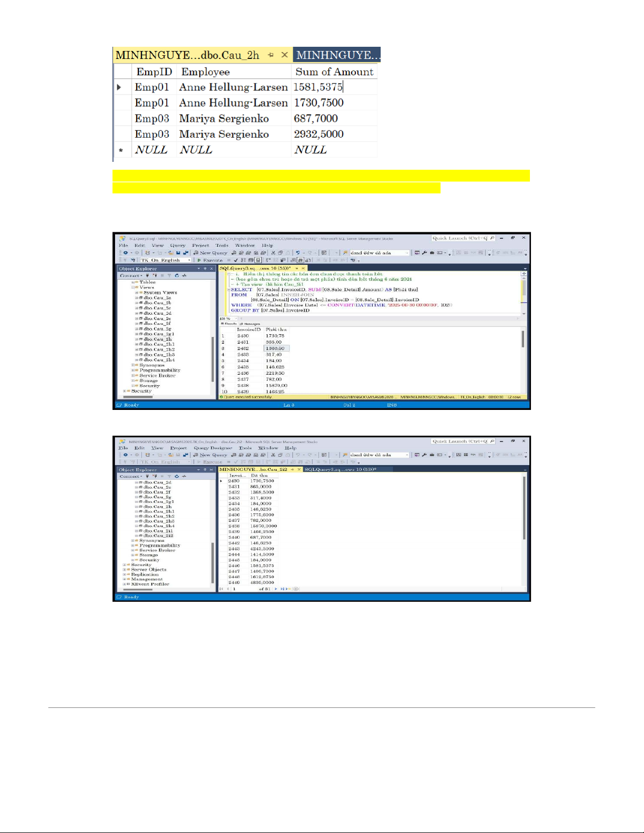644x833 pixels.
Task: Expand the Programmability node in the upper tree
Action: (133, 371)
